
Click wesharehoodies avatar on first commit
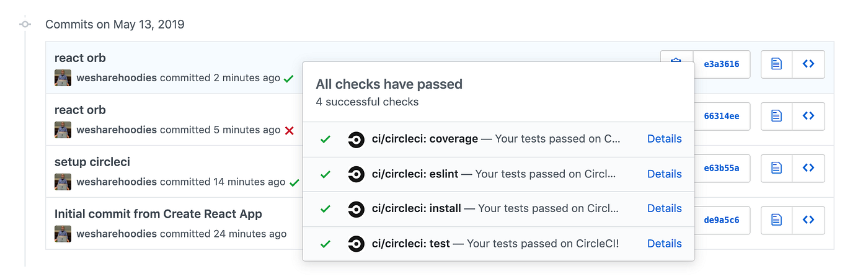63,78
